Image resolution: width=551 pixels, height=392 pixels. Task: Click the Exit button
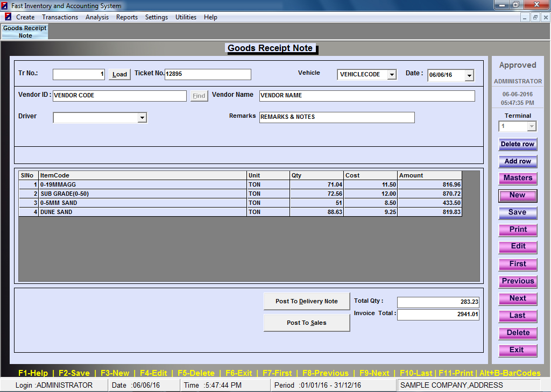(517, 350)
